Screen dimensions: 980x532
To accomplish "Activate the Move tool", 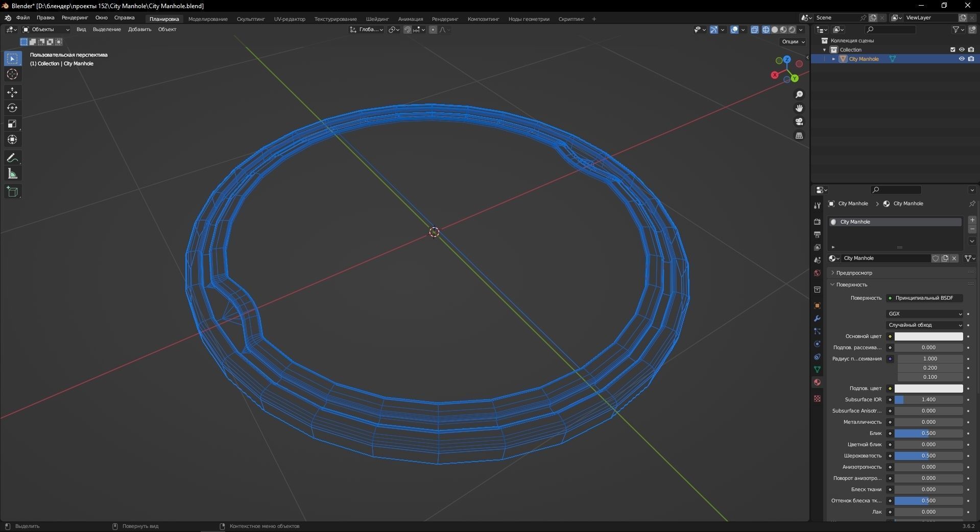I will pyautogui.click(x=12, y=92).
